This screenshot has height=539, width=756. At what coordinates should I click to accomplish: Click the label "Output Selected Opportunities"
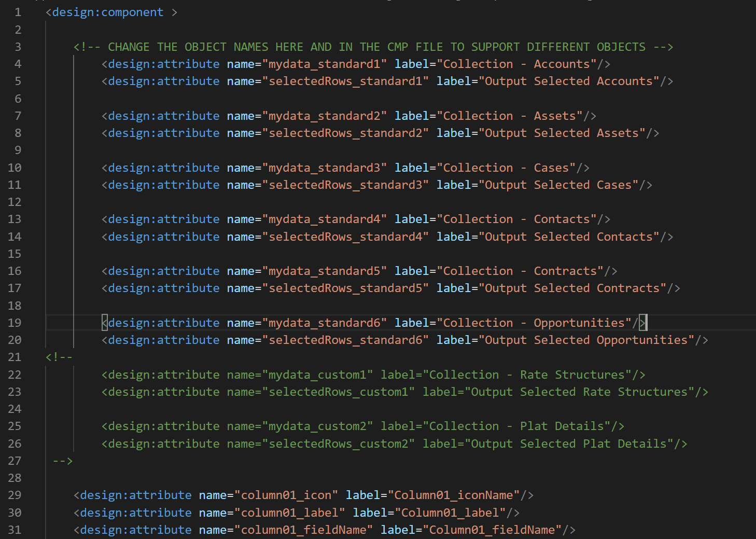(x=586, y=340)
